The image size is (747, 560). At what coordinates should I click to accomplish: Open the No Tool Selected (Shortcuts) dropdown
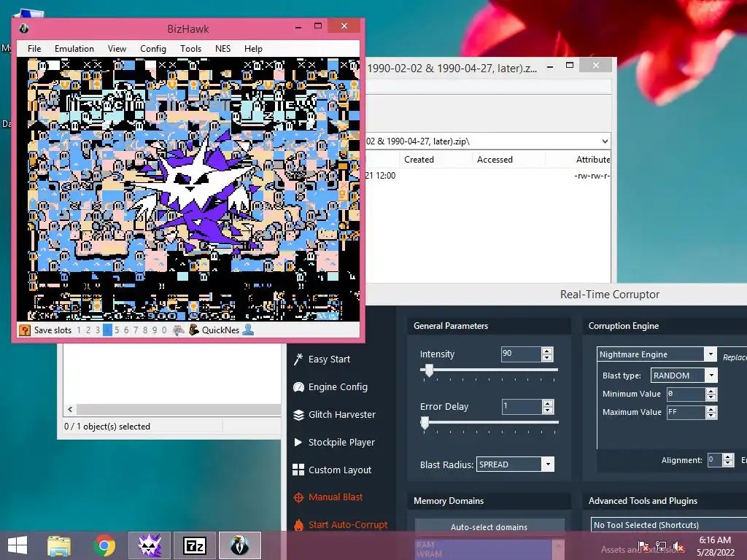click(x=668, y=525)
